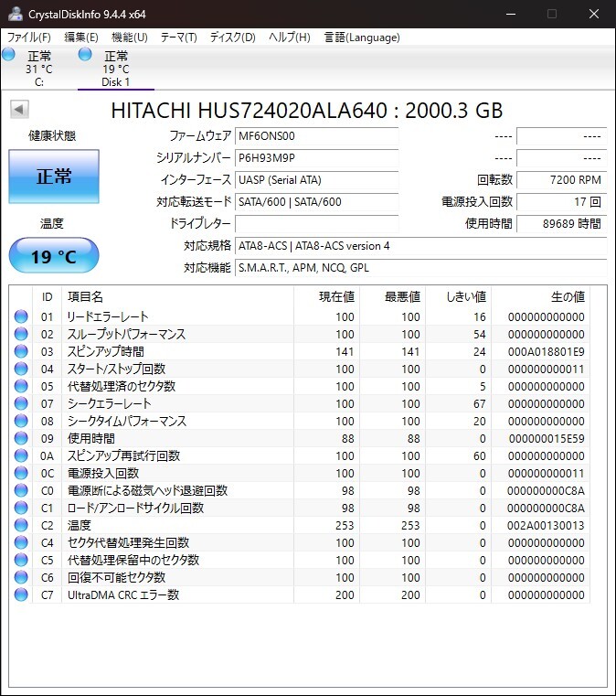Click the power-on count field 17 回

[x=561, y=201]
